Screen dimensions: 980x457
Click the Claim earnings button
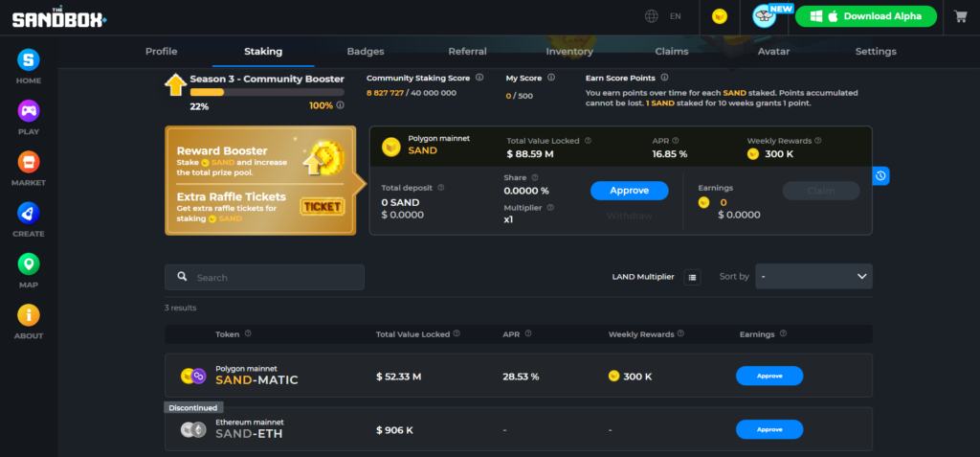pyautogui.click(x=820, y=191)
